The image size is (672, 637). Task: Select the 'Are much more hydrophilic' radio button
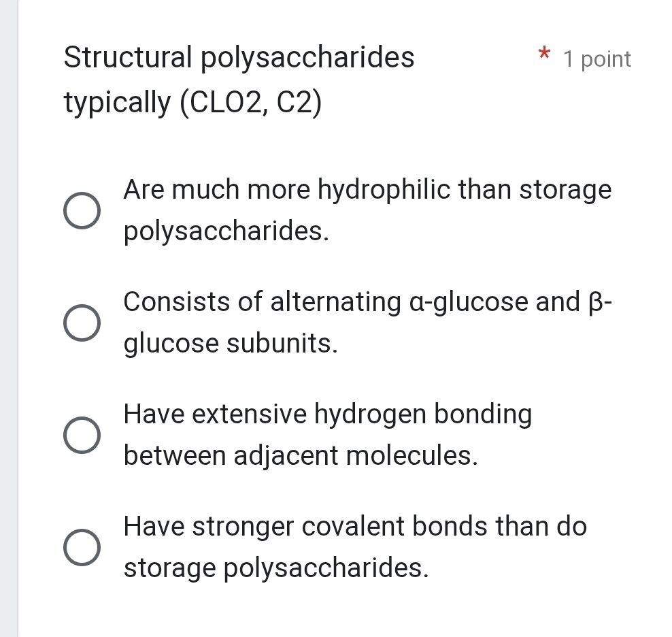pyautogui.click(x=83, y=210)
